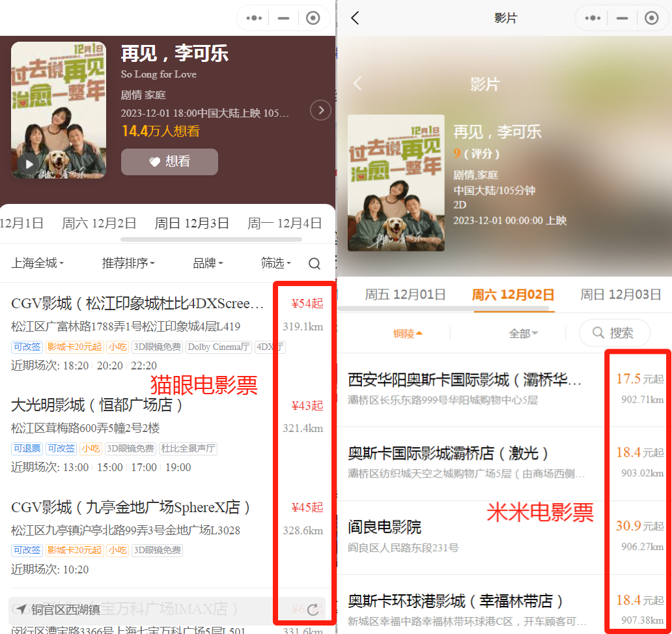Click the search magnifier icon in left filter bar
Image resolution: width=672 pixels, height=634 pixels.
click(315, 263)
